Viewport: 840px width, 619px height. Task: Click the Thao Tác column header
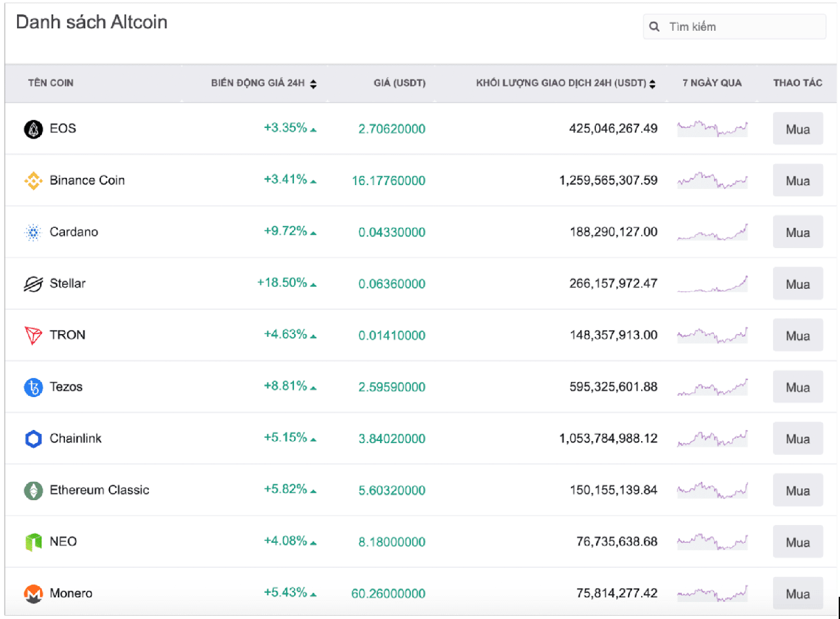[797, 83]
